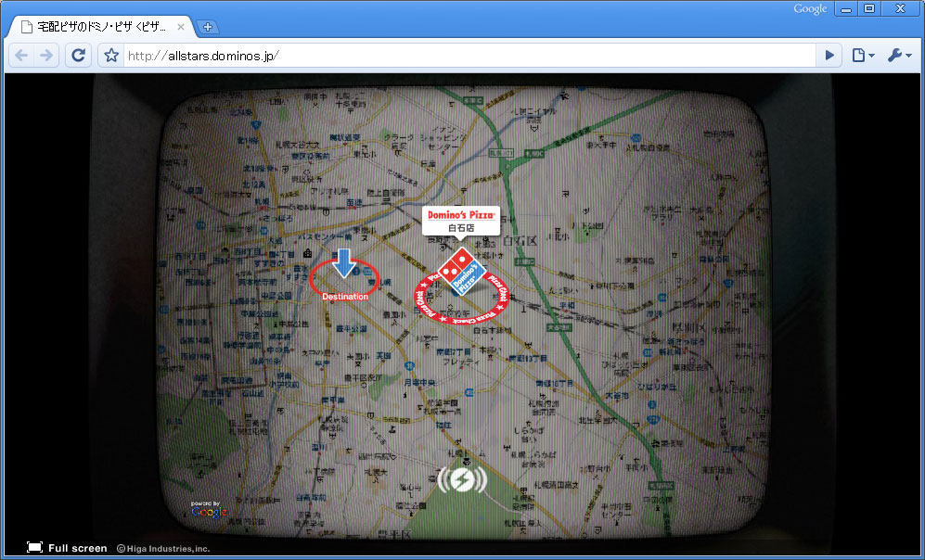Select the Domino's Pizza browser tab
Viewport: 925px width, 560px height.
click(x=101, y=27)
